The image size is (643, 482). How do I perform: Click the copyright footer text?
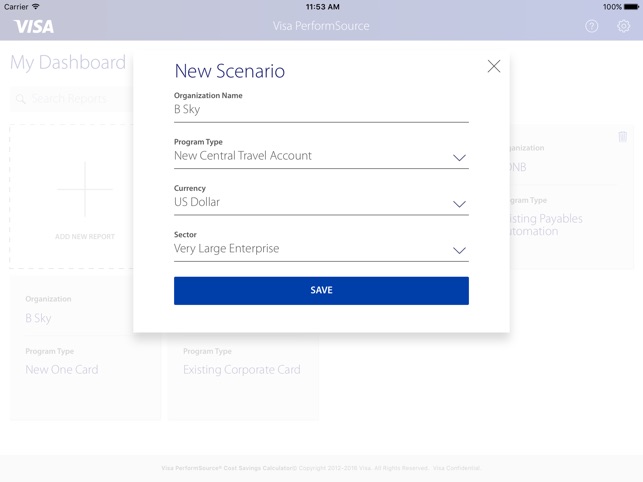pyautogui.click(x=321, y=468)
